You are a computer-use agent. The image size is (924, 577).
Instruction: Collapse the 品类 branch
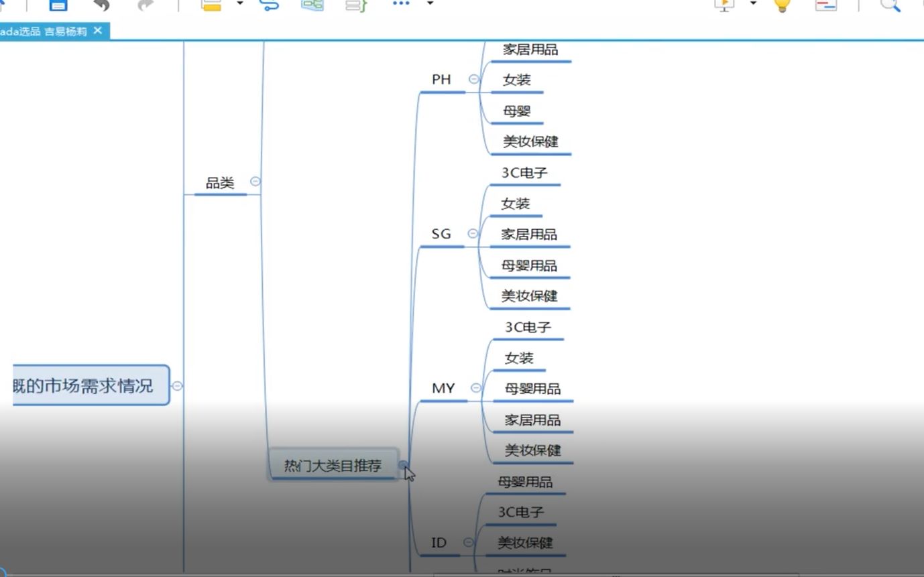[x=255, y=181]
